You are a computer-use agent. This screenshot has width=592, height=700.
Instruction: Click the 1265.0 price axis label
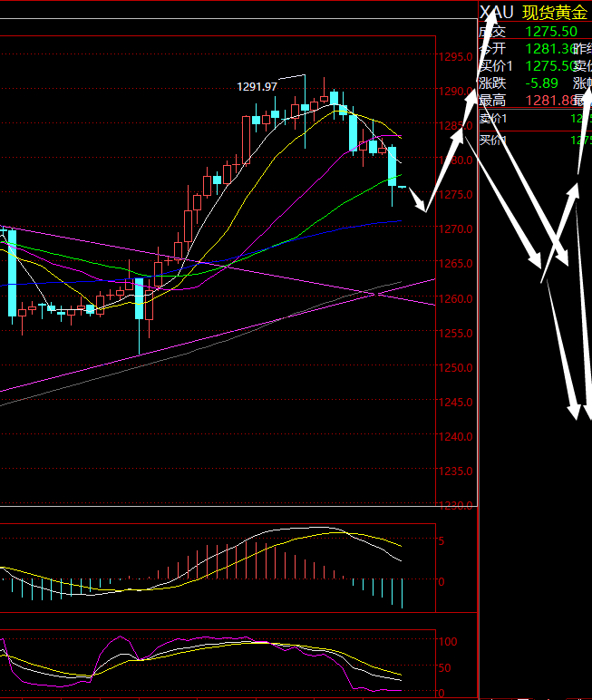pos(455,263)
